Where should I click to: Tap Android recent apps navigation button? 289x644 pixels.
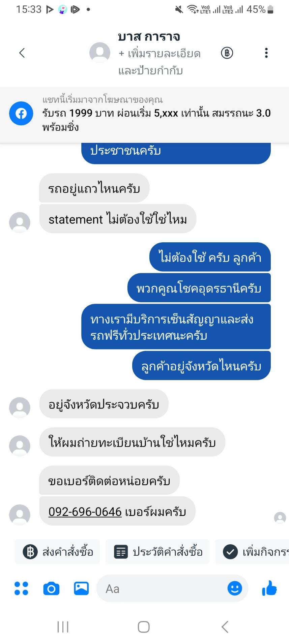[63, 627]
